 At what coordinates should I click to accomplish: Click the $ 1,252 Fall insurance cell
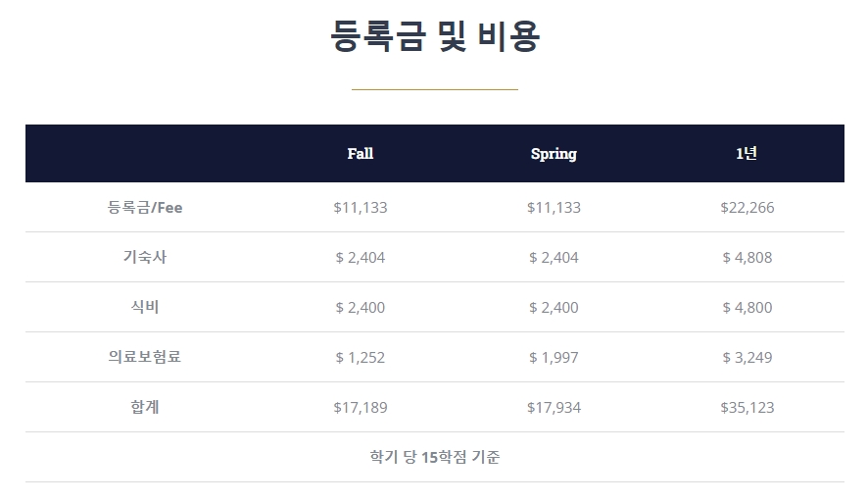pos(361,358)
